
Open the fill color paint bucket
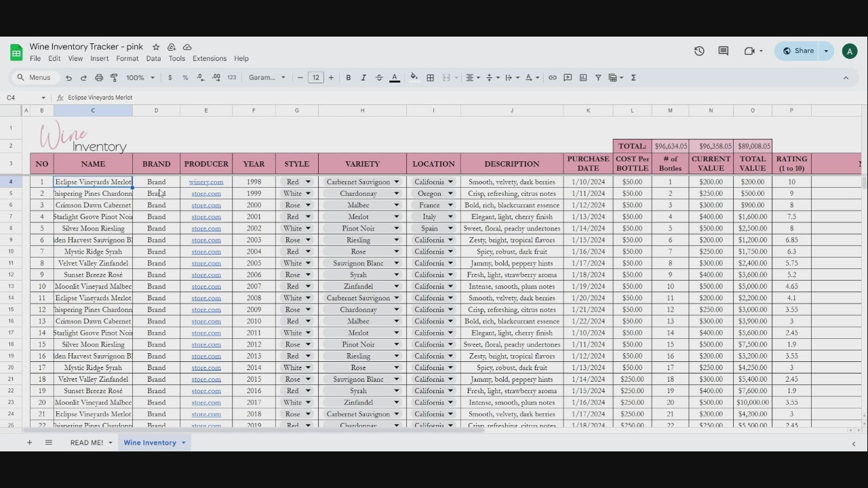414,78
